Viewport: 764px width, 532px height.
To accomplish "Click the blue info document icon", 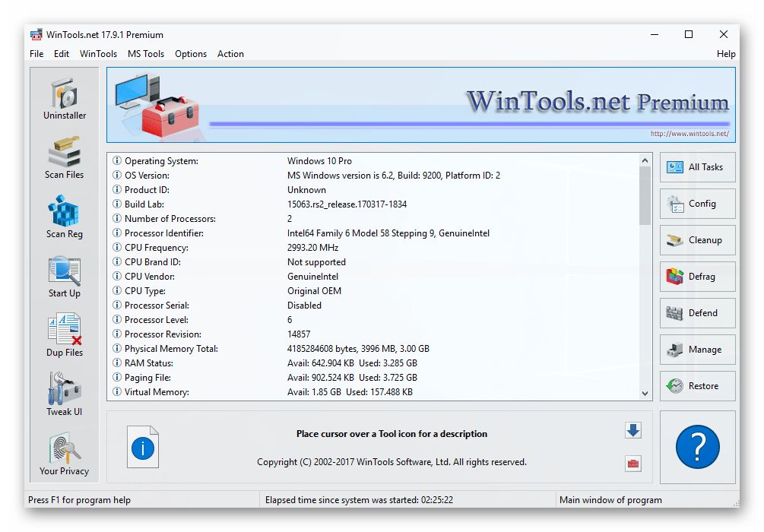I will (143, 447).
